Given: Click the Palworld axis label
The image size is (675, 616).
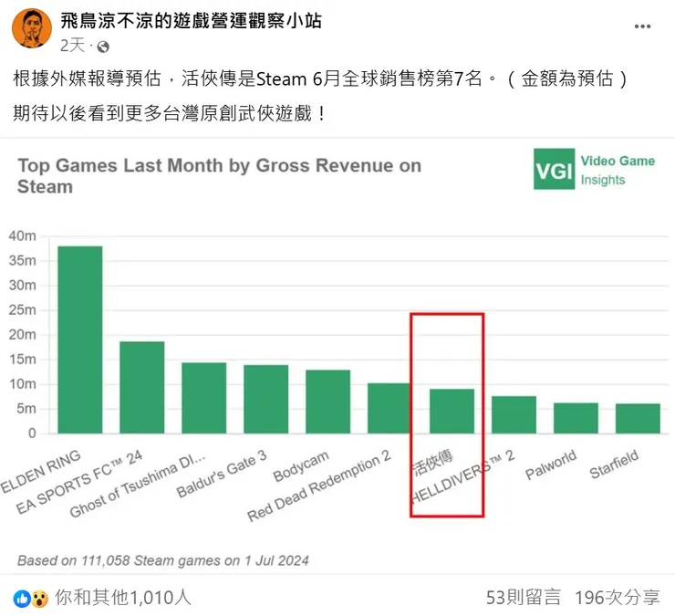Looking at the screenshot, I should (x=551, y=465).
